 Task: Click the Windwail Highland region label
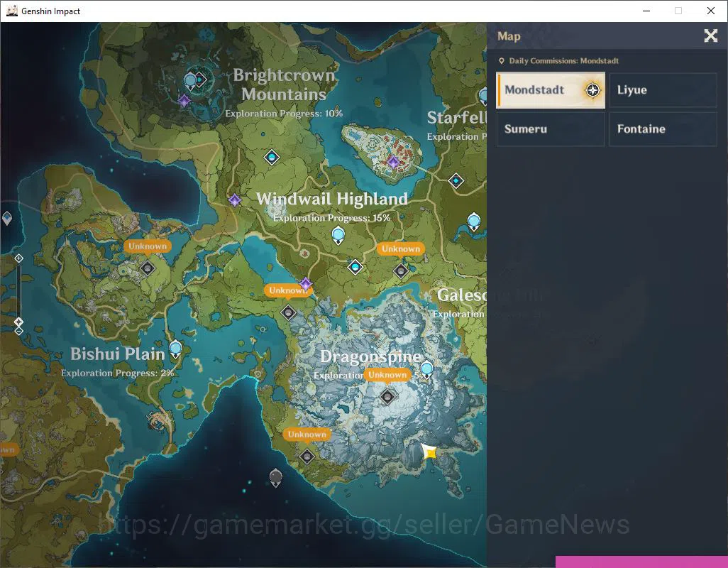[332, 199]
